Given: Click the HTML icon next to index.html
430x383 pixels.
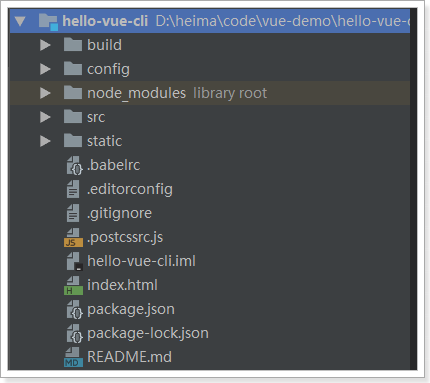Looking at the screenshot, I should pos(73,285).
